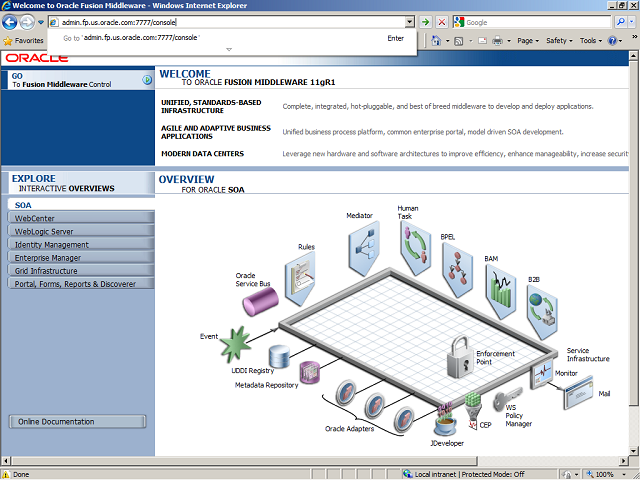Expand the command bar overflow chevron
640x480 pixels.
pyautogui.click(x=635, y=37)
